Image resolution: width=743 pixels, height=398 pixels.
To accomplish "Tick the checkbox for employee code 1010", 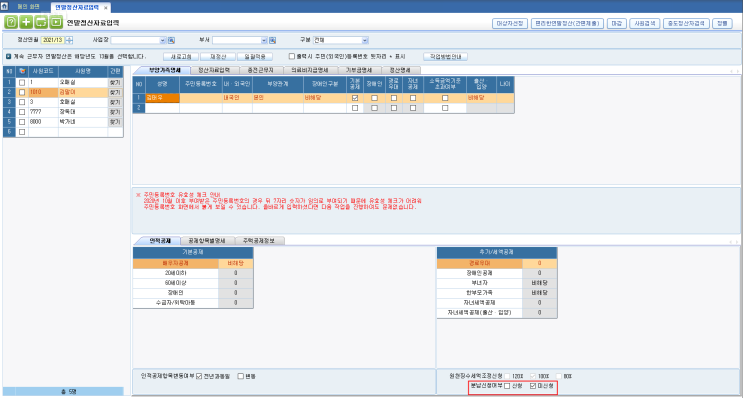I will (x=22, y=92).
